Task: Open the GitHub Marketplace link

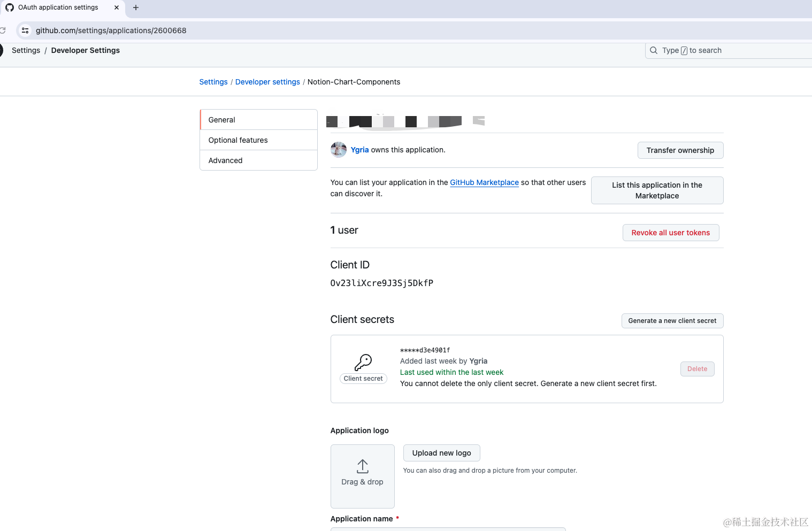Action: click(484, 182)
